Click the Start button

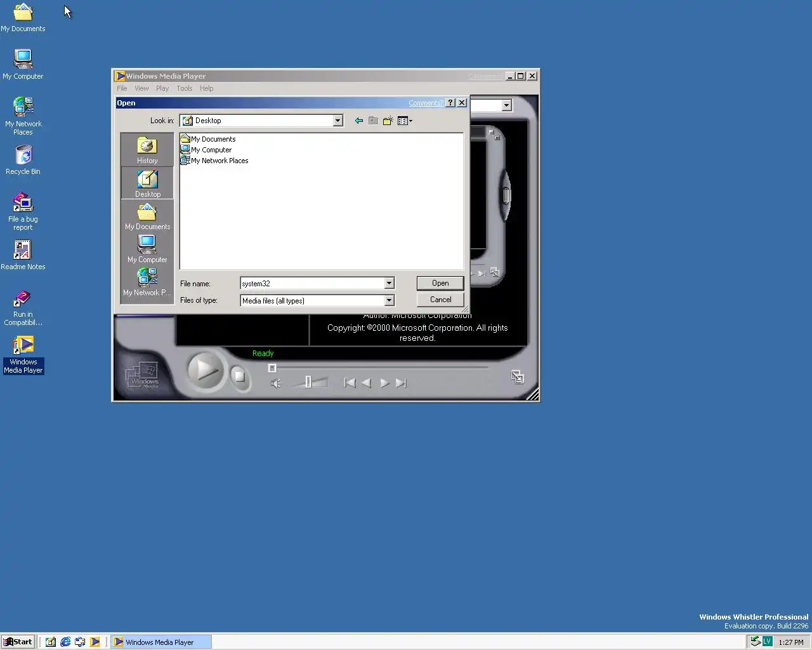pos(18,642)
